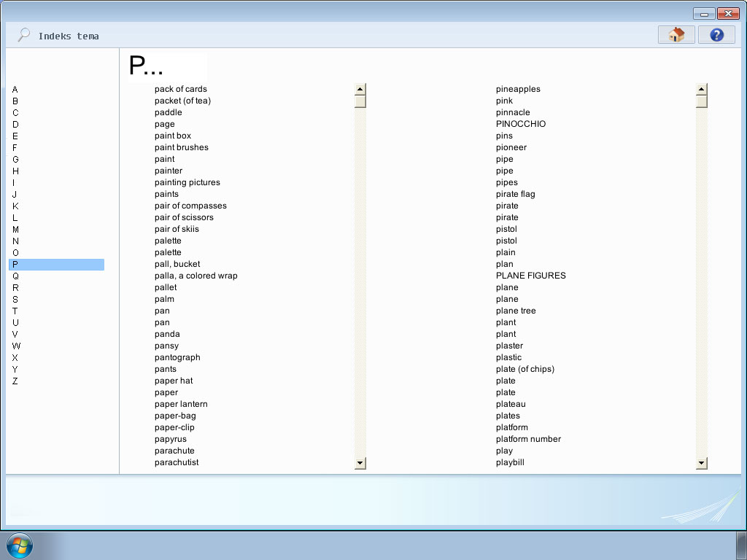Select highlighted letter P in the index

[x=56, y=264]
